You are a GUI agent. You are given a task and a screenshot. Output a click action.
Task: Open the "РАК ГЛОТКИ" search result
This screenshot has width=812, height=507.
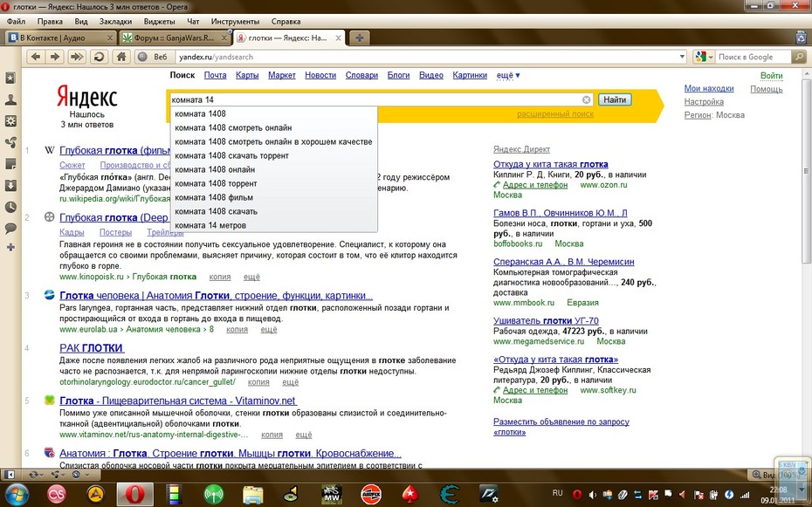(92, 348)
